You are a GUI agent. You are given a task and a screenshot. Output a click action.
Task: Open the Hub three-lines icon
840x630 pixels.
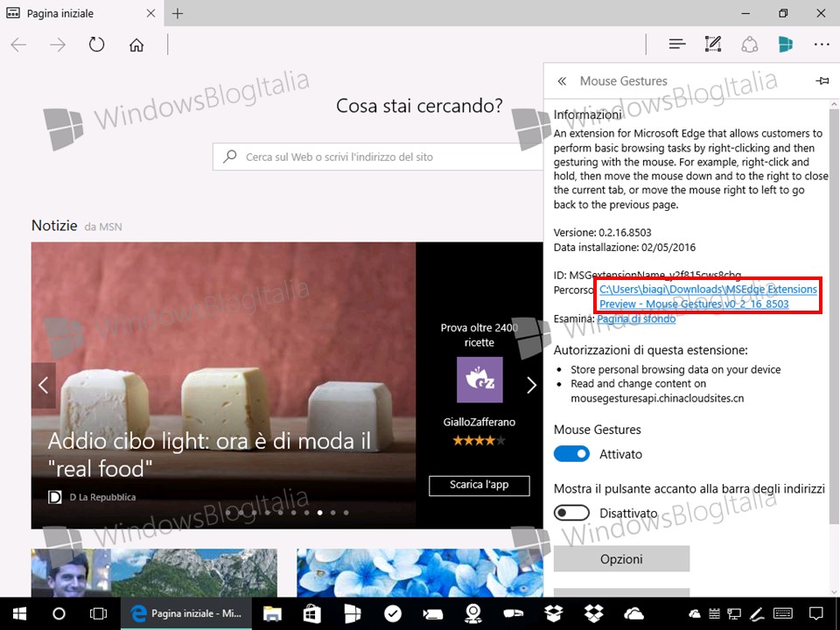click(677, 44)
